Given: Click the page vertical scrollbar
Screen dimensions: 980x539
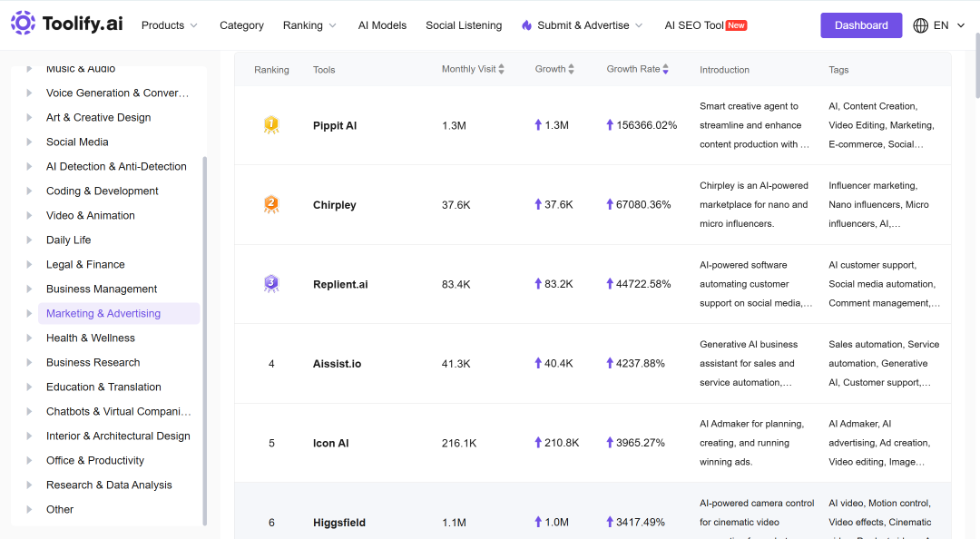Looking at the screenshot, I should point(976,65).
